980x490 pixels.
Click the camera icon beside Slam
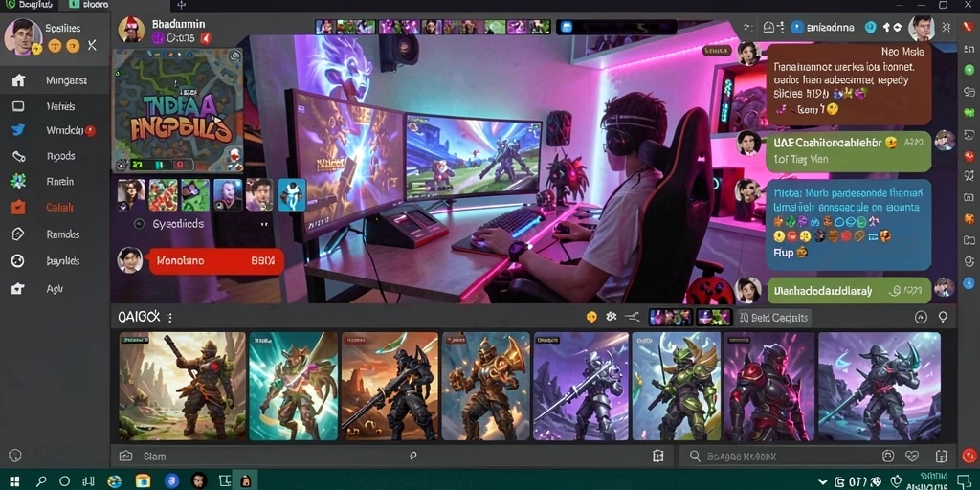(125, 457)
